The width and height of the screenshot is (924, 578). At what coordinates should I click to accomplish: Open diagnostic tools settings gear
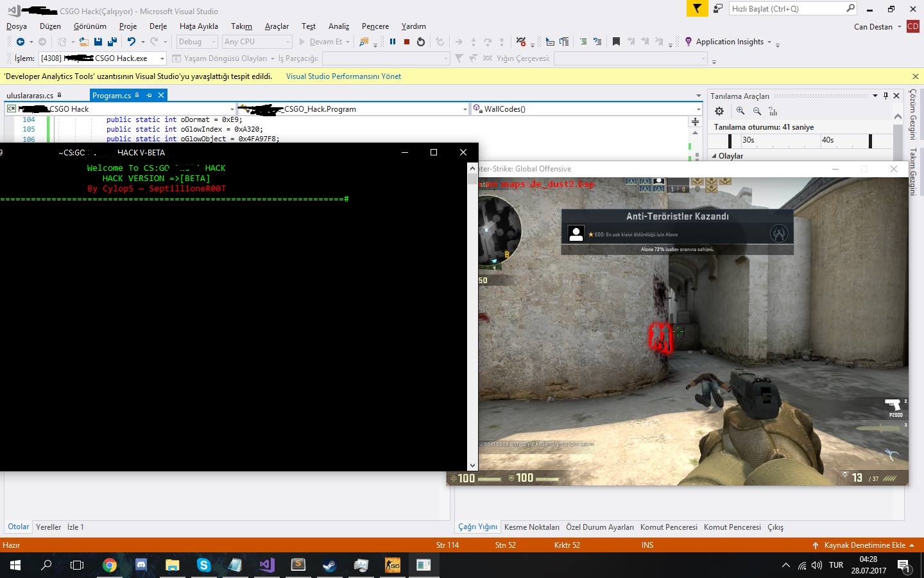pyautogui.click(x=719, y=111)
